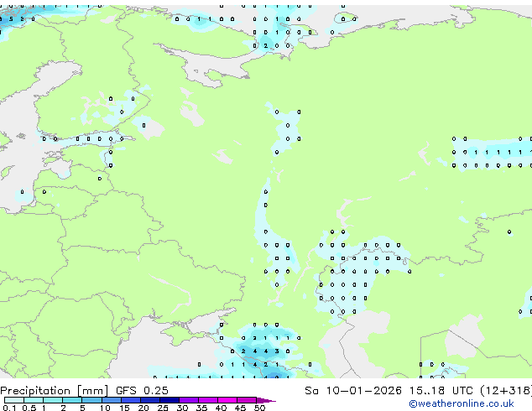Pick the 35 to 40 mm legend swatch
532x411 pixels.
pyautogui.click(x=207, y=400)
